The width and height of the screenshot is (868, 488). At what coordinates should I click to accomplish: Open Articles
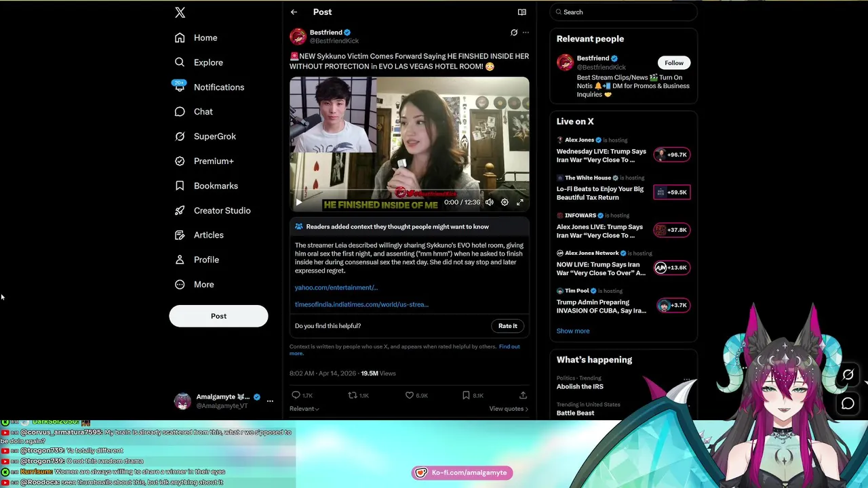[x=199, y=235]
